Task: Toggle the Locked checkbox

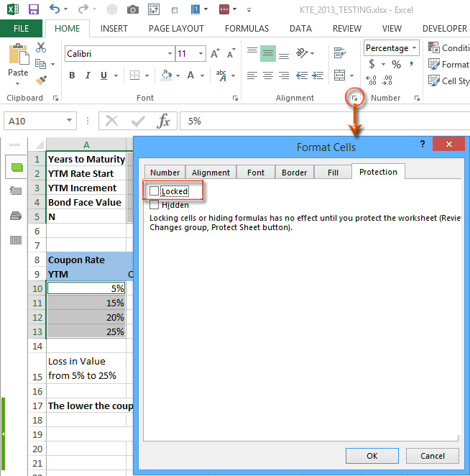Action: pos(154,191)
